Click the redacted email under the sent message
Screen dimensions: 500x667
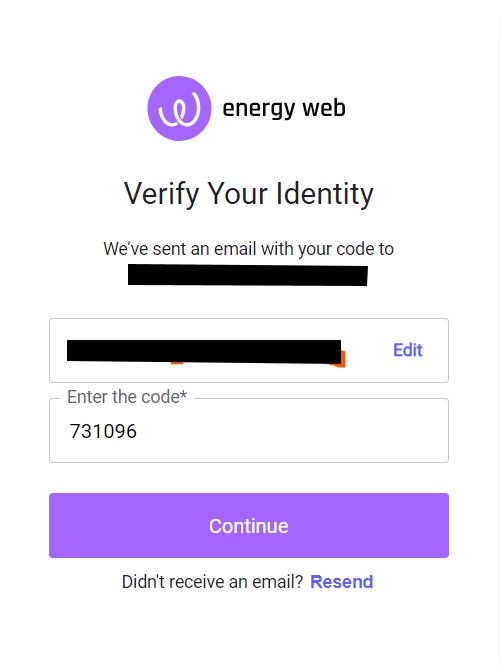[x=248, y=275]
